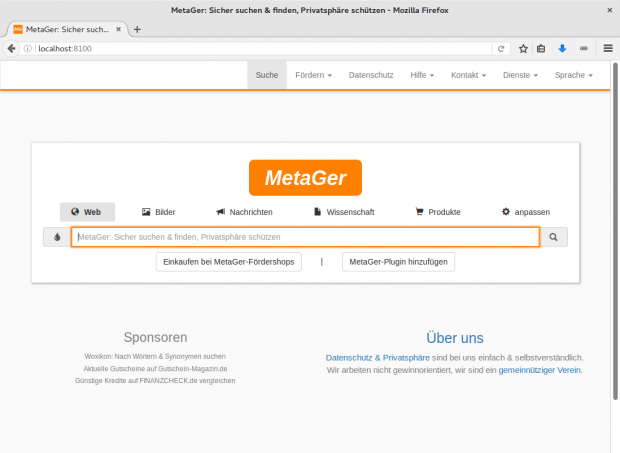The width and height of the screenshot is (620, 453).
Task: Click the orange MetaGer logo
Action: [x=305, y=178]
